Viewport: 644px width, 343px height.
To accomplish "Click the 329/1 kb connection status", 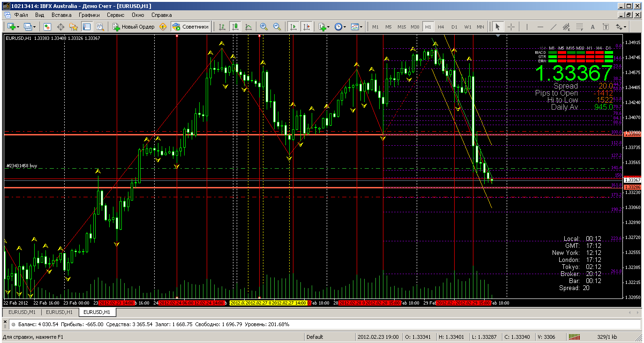I will tap(607, 337).
